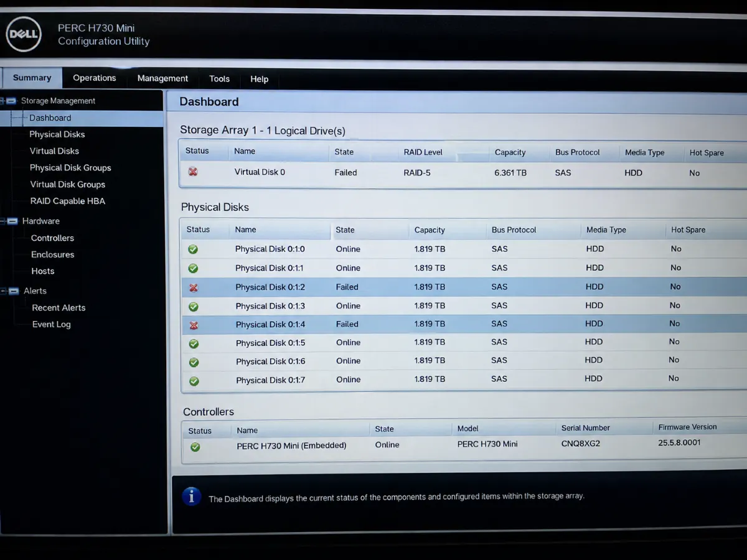The width and height of the screenshot is (747, 560).
Task: Click the Media Type header in the Physical Disks table
Action: pos(606,230)
